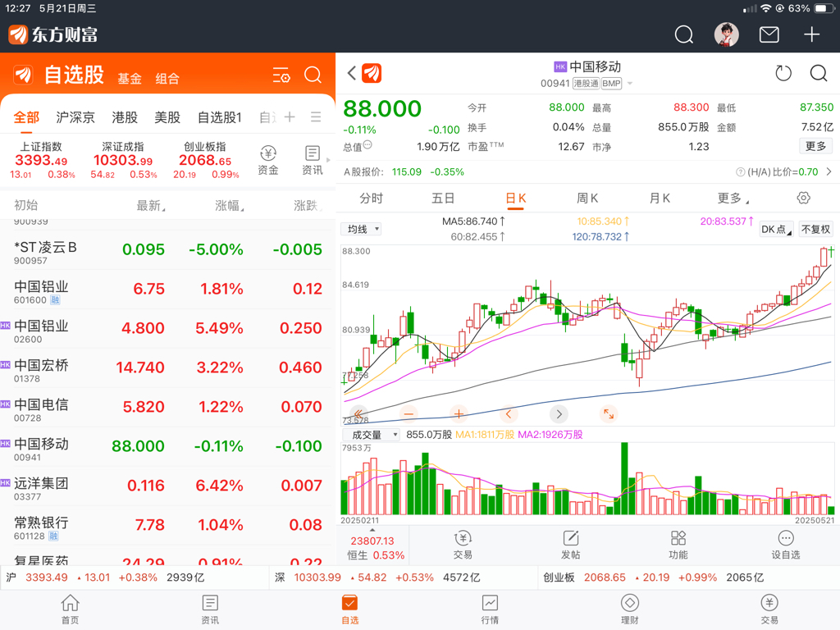Zoom in the K-line chart
The image size is (840, 630).
459,414
